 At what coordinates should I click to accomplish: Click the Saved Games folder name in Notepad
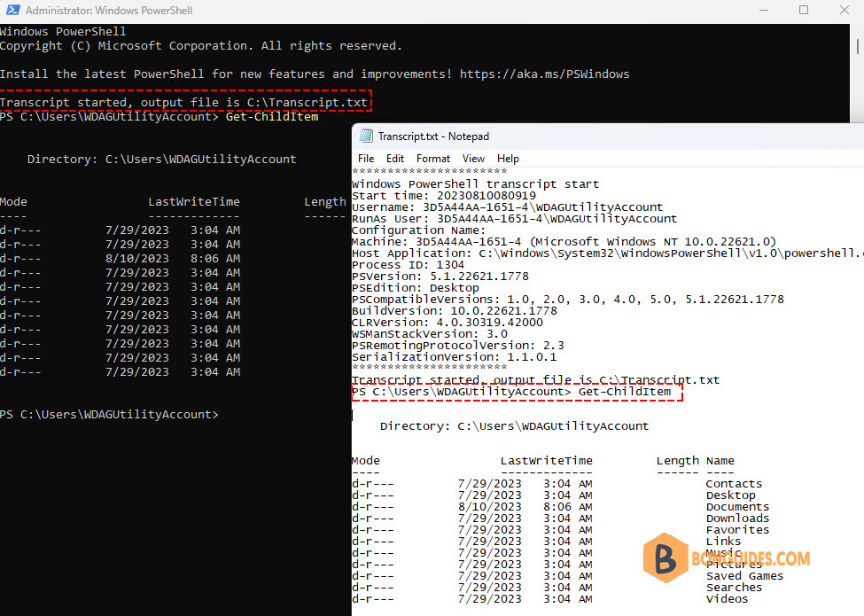[745, 576]
